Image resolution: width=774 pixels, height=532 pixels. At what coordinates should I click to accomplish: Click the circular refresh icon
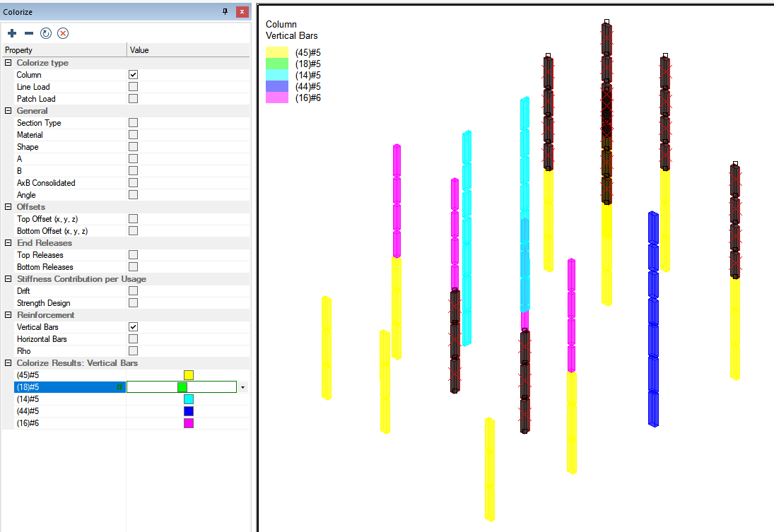pyautogui.click(x=46, y=33)
